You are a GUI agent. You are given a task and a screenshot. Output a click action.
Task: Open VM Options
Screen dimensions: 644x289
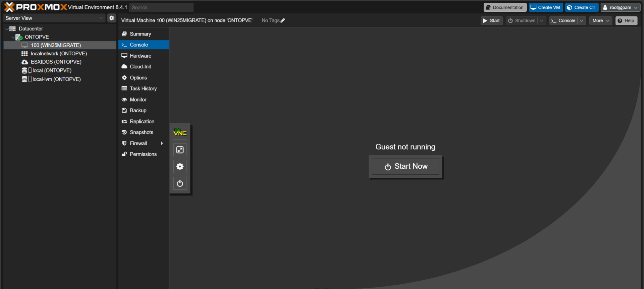coord(144,78)
